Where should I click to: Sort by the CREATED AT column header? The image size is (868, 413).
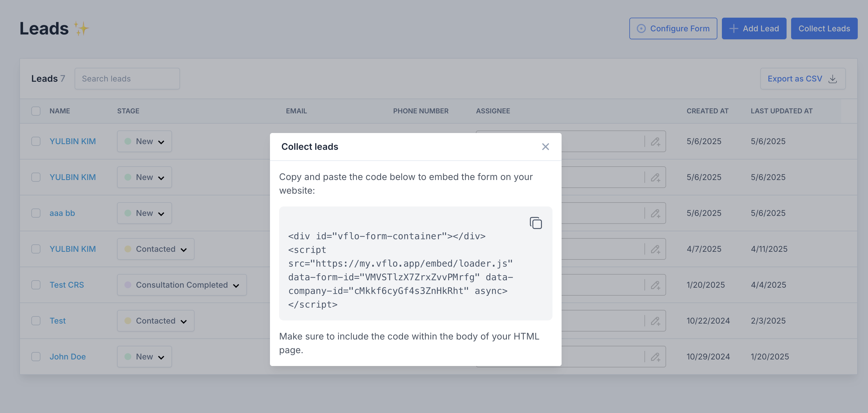(707, 111)
